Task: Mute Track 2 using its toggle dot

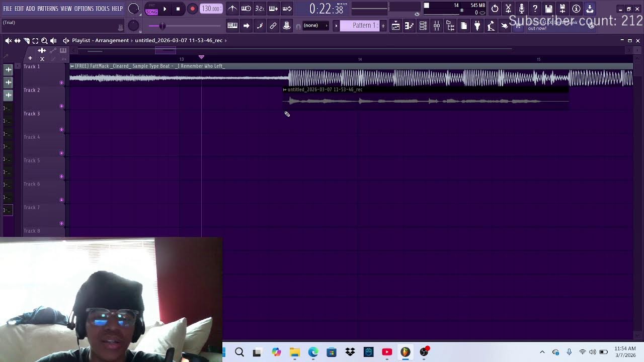Action: 61,106
